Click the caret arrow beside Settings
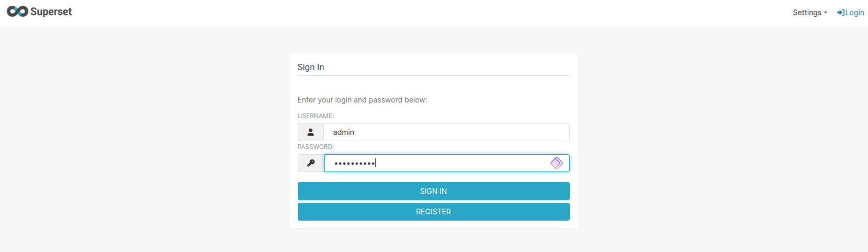Image resolution: width=868 pixels, height=252 pixels. click(826, 13)
